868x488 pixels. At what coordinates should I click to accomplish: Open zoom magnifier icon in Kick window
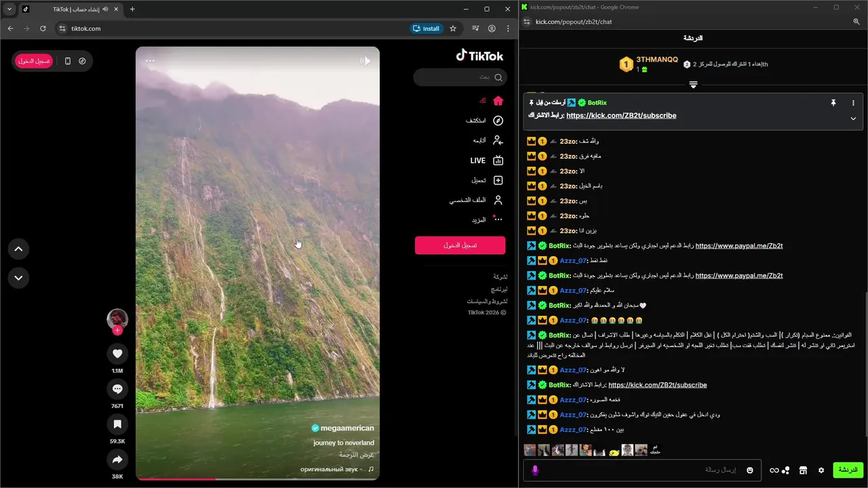coord(856,22)
